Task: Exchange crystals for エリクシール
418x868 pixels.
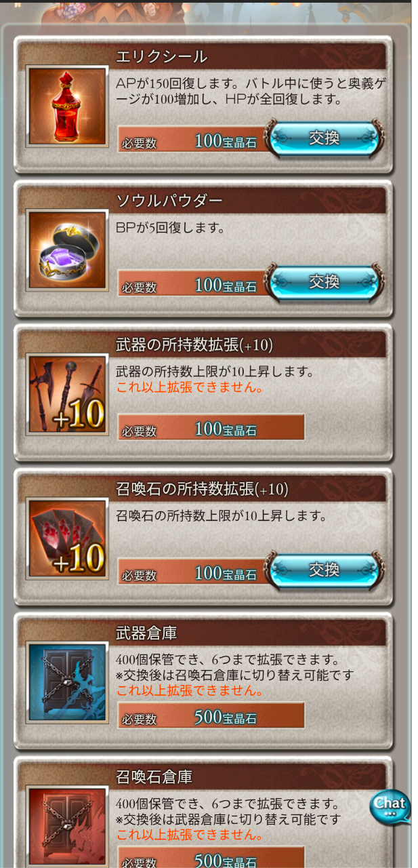Action: pos(324,138)
